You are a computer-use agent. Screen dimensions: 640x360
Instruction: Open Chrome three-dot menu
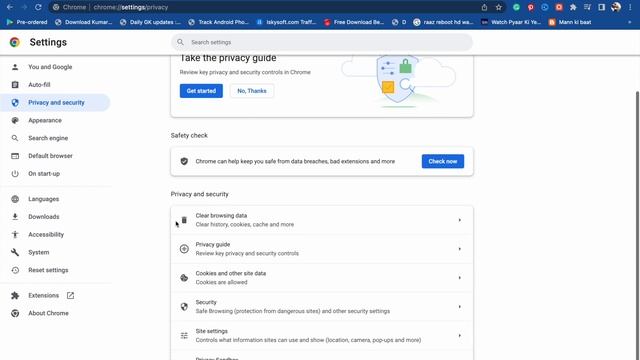tap(630, 7)
